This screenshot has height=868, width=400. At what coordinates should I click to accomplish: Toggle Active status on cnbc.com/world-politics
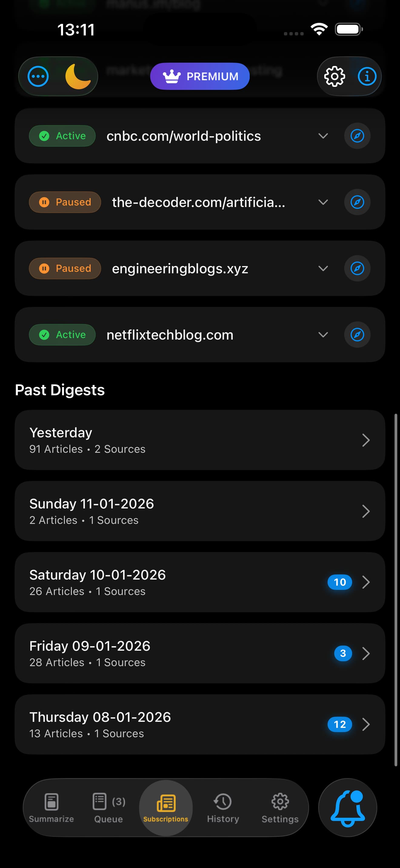tap(62, 136)
